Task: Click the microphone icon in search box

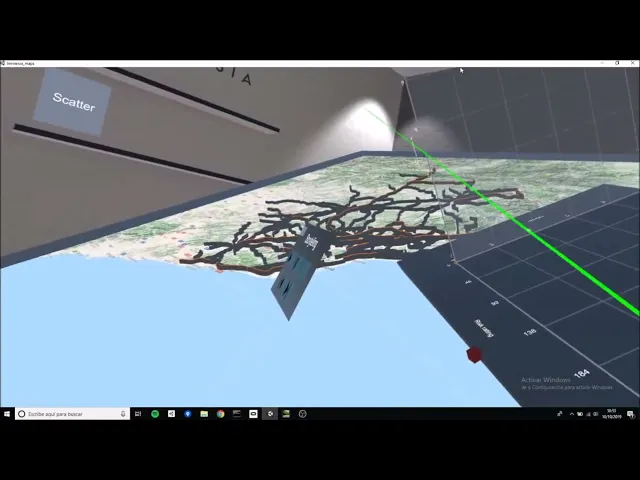Action: coord(123,414)
